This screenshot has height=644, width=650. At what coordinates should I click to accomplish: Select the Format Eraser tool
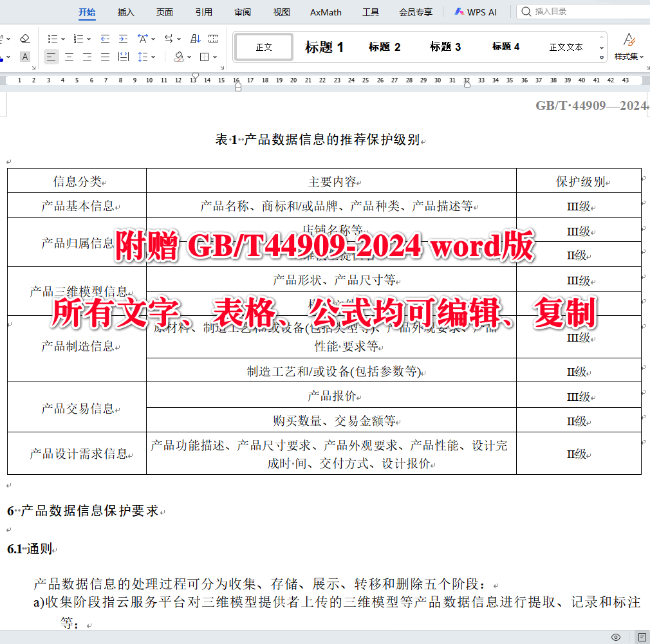pos(24,38)
